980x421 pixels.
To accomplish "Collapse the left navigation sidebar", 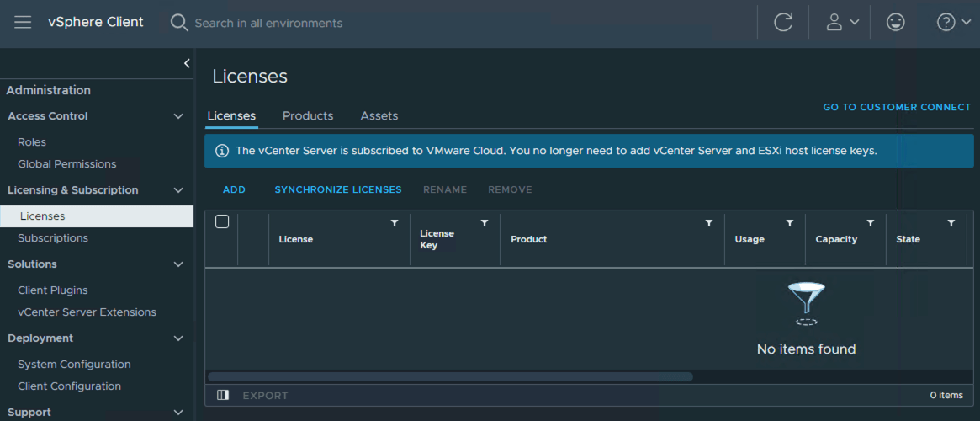I will pyautogui.click(x=186, y=63).
